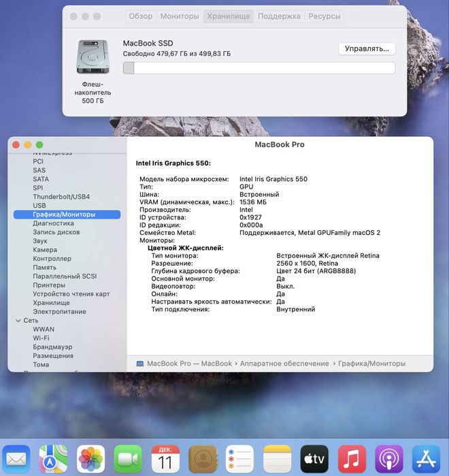Click the MacBook SSD drive icon
449x476 pixels.
pyautogui.click(x=93, y=57)
